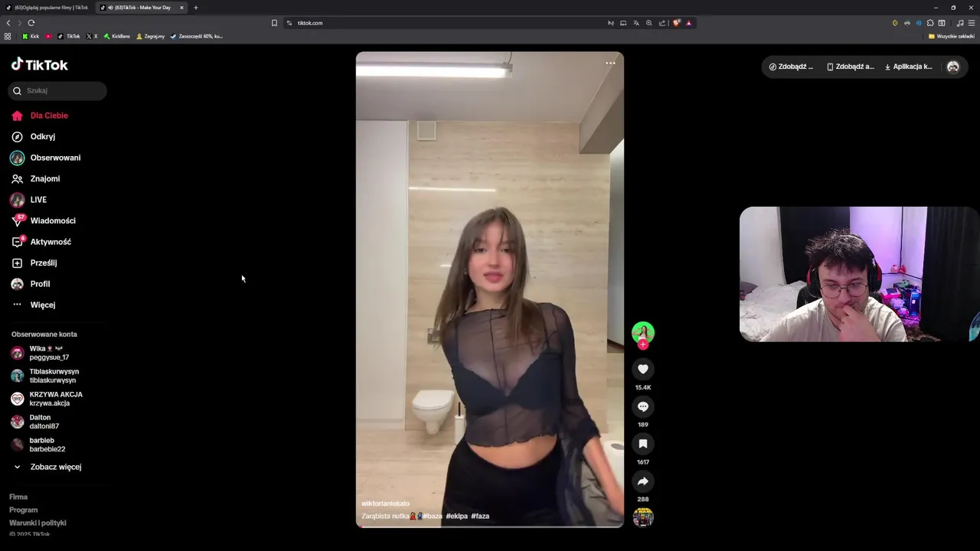Screen dimensions: 980x551
Task: Switch to the Oglądaj popularne filmy tab
Action: pos(46,8)
